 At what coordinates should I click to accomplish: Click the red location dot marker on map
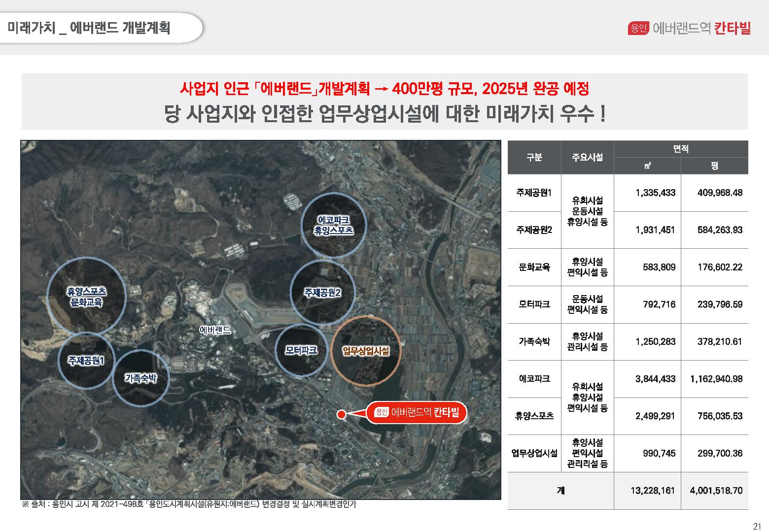tap(341, 414)
